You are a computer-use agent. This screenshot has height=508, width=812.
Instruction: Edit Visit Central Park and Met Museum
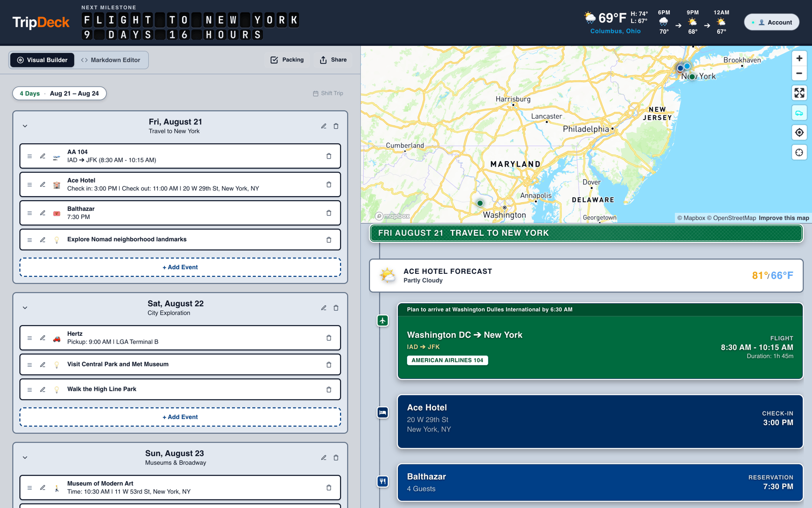43,365
